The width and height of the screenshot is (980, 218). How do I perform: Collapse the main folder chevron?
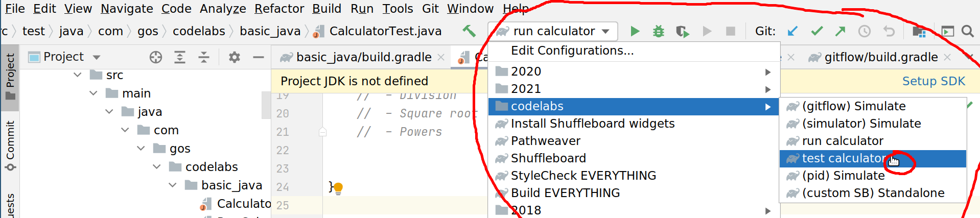[x=94, y=93]
